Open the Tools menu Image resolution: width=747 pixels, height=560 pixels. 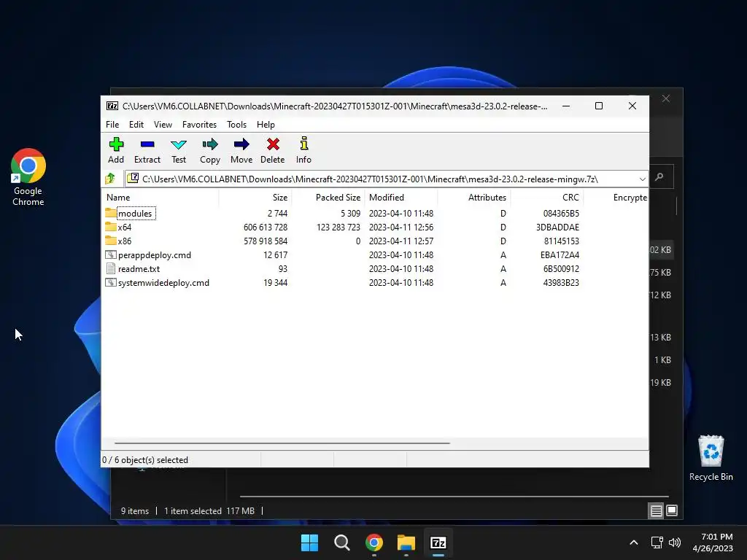[x=237, y=124]
